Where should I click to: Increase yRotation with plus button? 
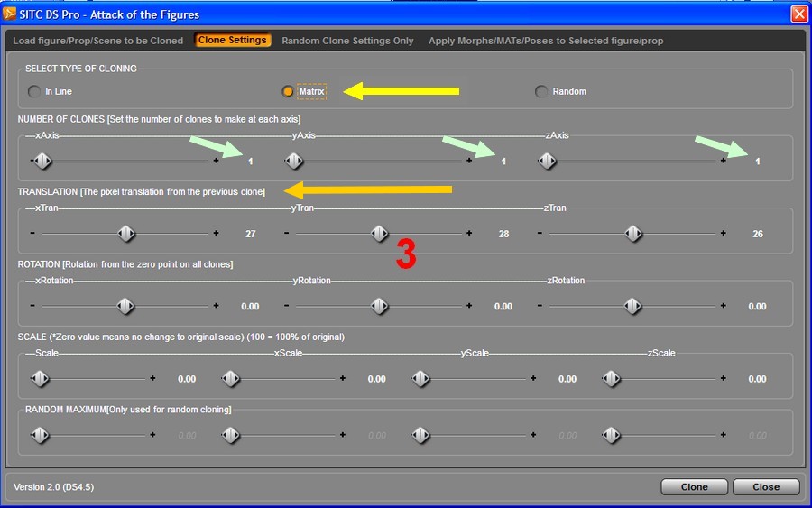(x=469, y=306)
